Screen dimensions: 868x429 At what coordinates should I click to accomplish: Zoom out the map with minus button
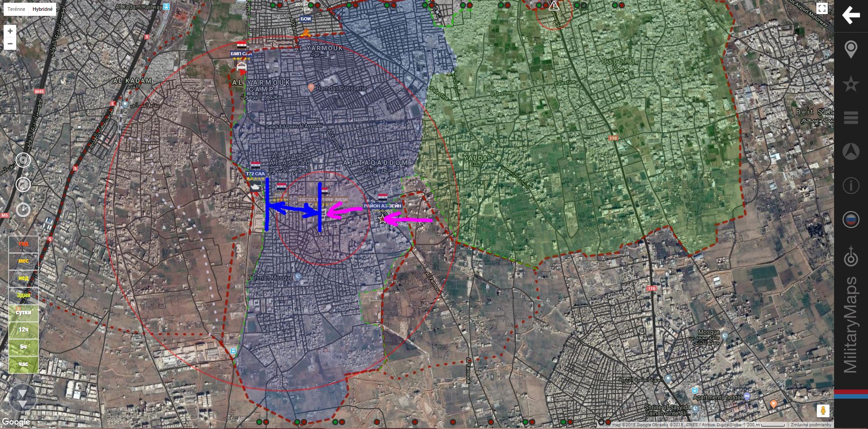[10, 43]
